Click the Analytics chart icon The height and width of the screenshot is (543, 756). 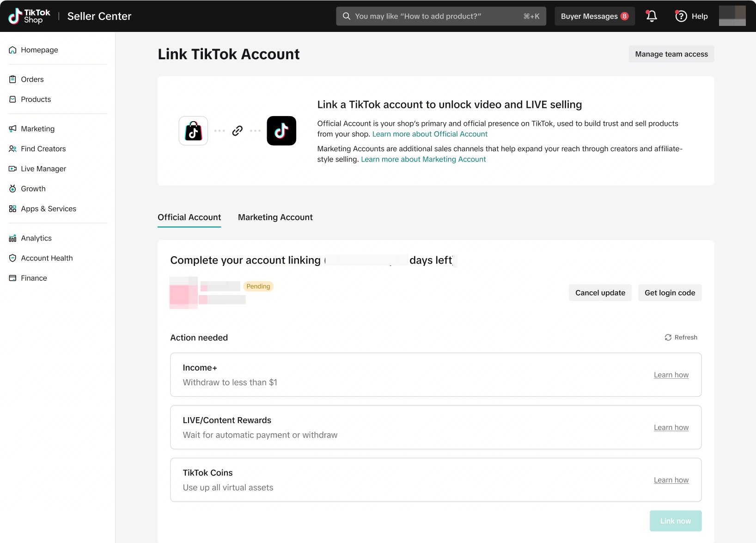click(x=12, y=238)
